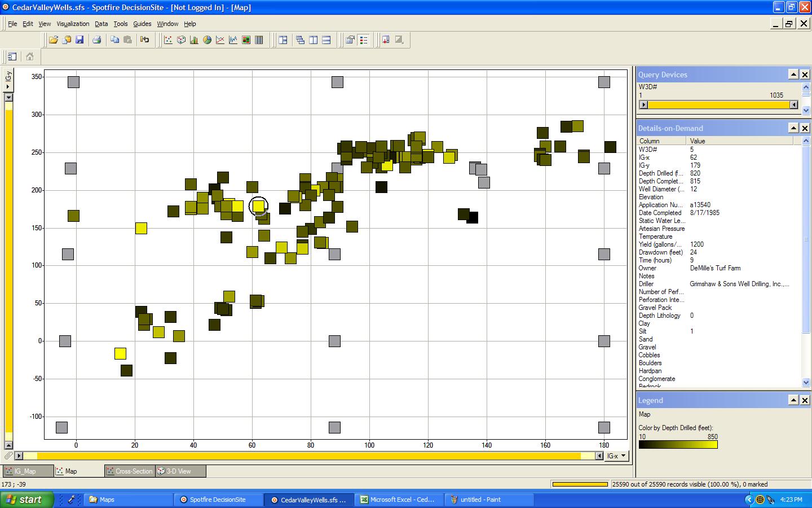Open Microsoft Excel from the taskbar

(x=398, y=500)
